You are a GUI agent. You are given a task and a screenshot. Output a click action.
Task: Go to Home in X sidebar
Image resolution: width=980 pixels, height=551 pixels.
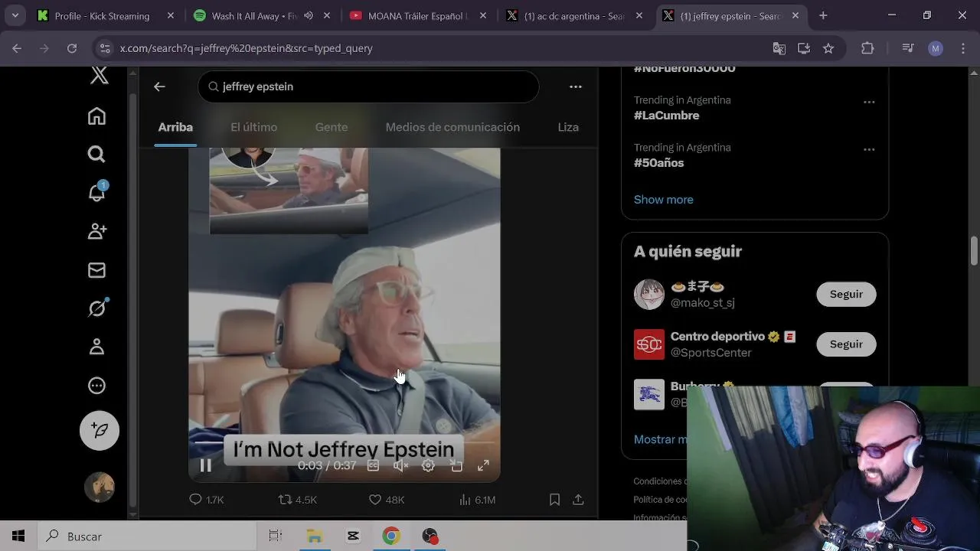pos(96,116)
